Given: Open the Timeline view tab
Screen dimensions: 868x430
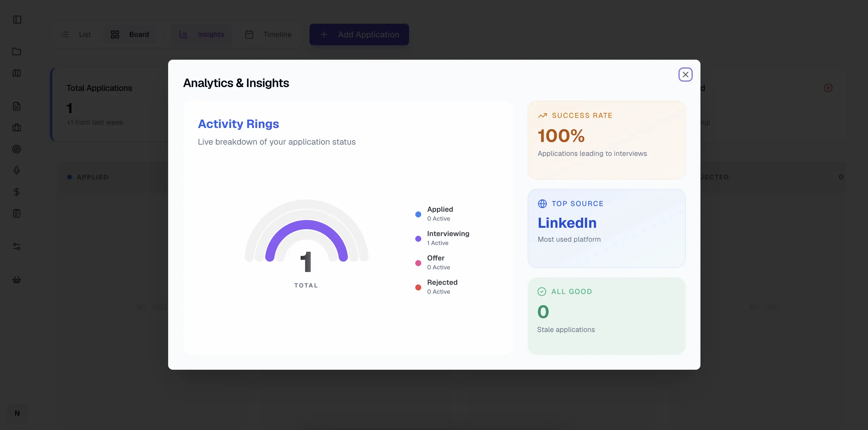Looking at the screenshot, I should (x=268, y=34).
